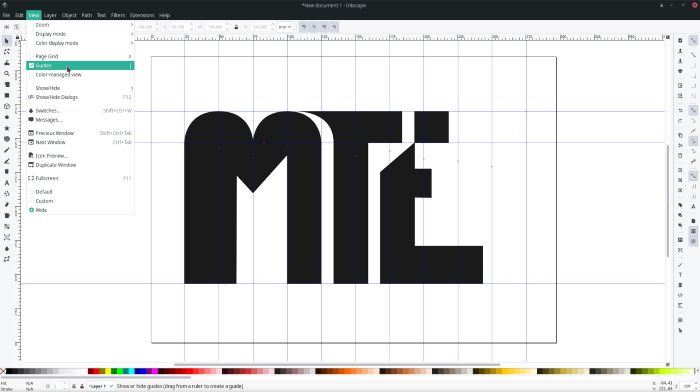Viewport: 700px width, 392px height.
Task: Select the Custom layout radio option
Action: click(31, 201)
